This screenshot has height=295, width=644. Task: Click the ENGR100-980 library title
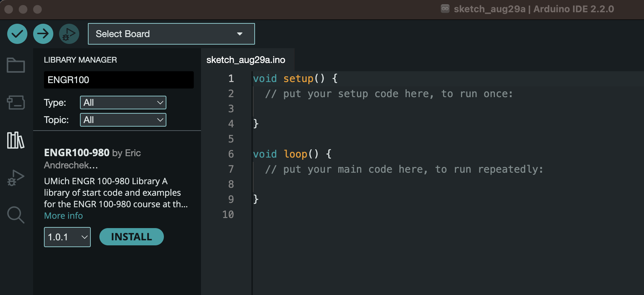[77, 153]
